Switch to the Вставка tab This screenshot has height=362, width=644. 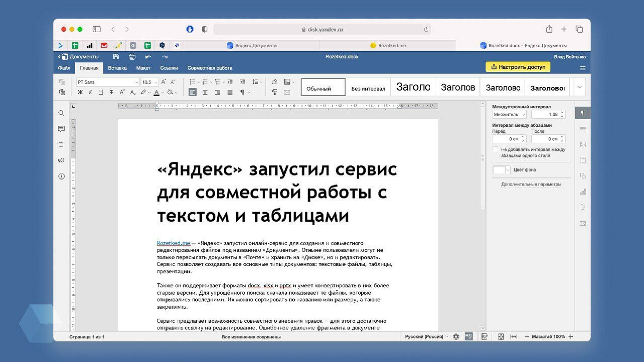pyautogui.click(x=117, y=68)
